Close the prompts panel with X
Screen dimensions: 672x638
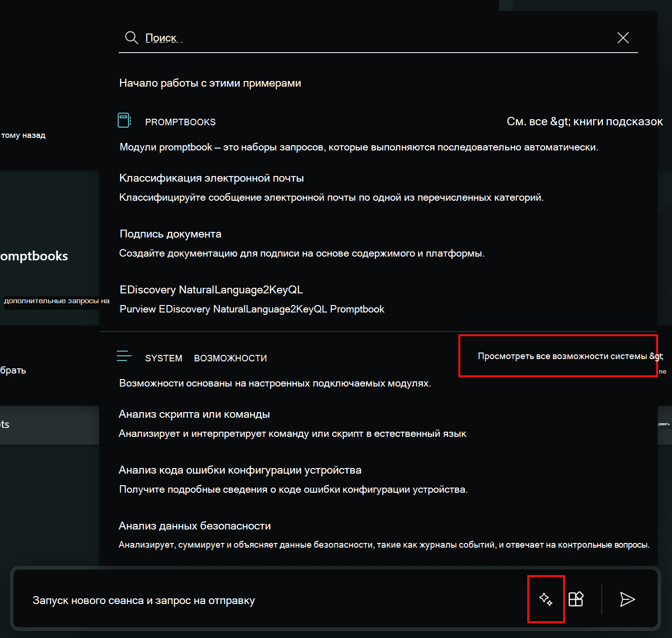point(623,38)
